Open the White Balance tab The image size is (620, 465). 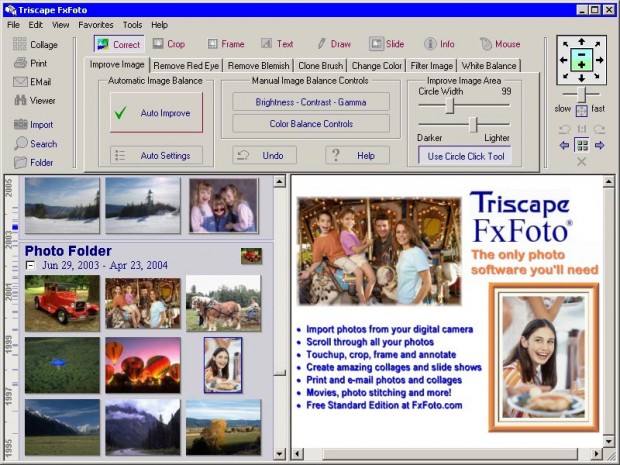489,66
